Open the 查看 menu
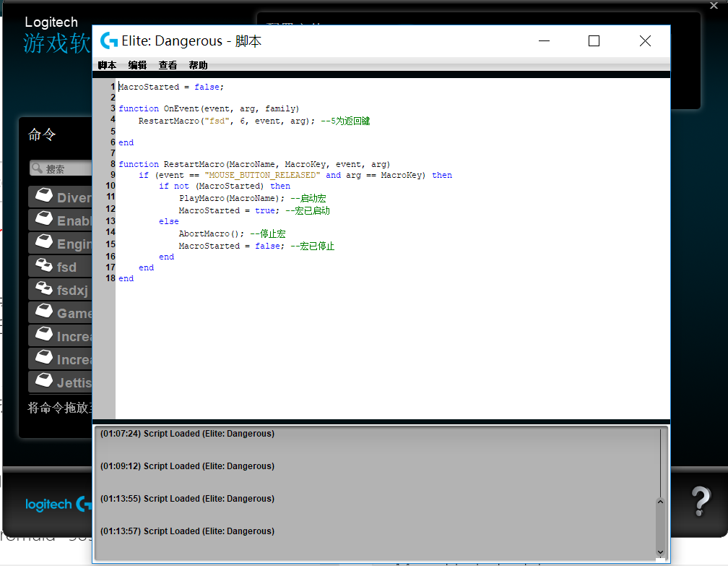The image size is (728, 566). [x=168, y=66]
